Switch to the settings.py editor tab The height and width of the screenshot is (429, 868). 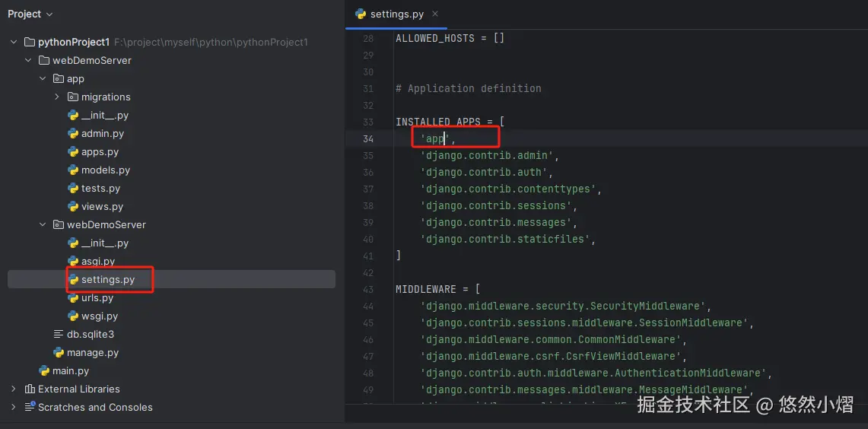point(396,14)
